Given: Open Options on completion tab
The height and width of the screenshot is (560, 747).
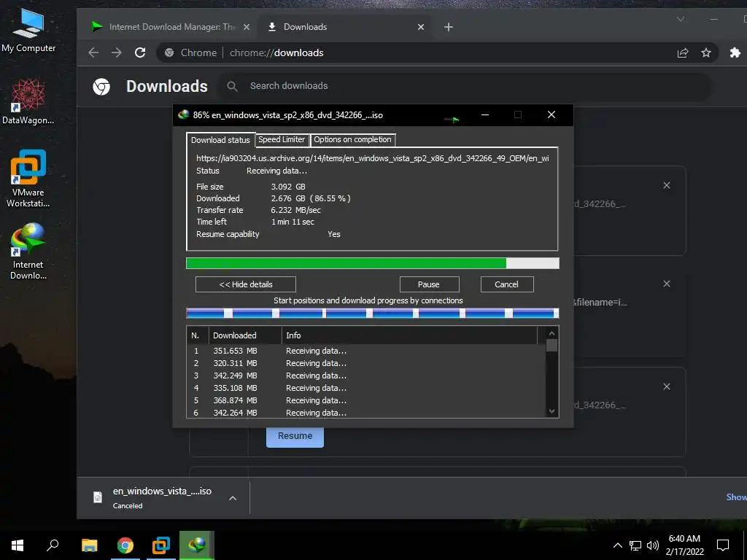Looking at the screenshot, I should pos(352,139).
